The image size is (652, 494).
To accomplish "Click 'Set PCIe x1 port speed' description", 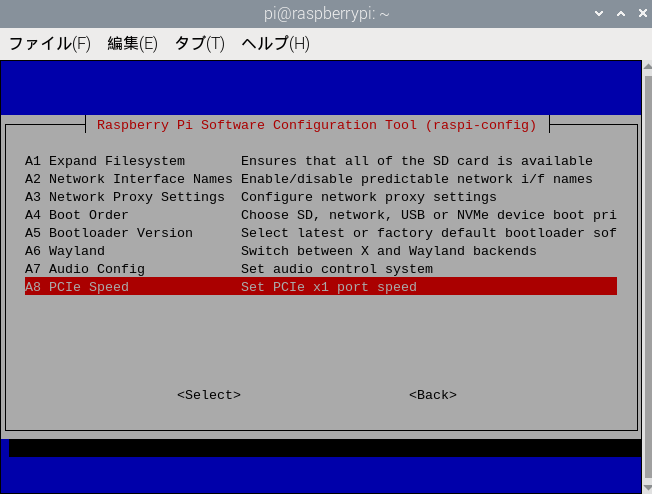I will point(329,287).
